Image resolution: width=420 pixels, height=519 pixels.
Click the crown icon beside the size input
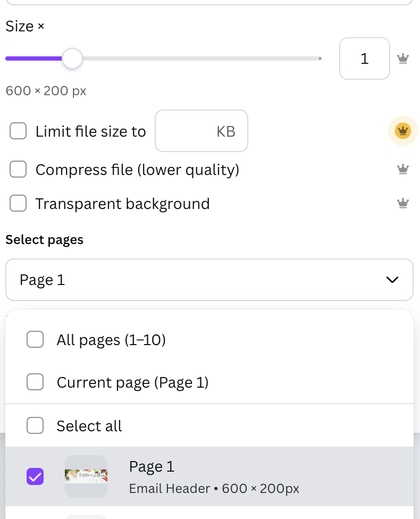pyautogui.click(x=403, y=58)
